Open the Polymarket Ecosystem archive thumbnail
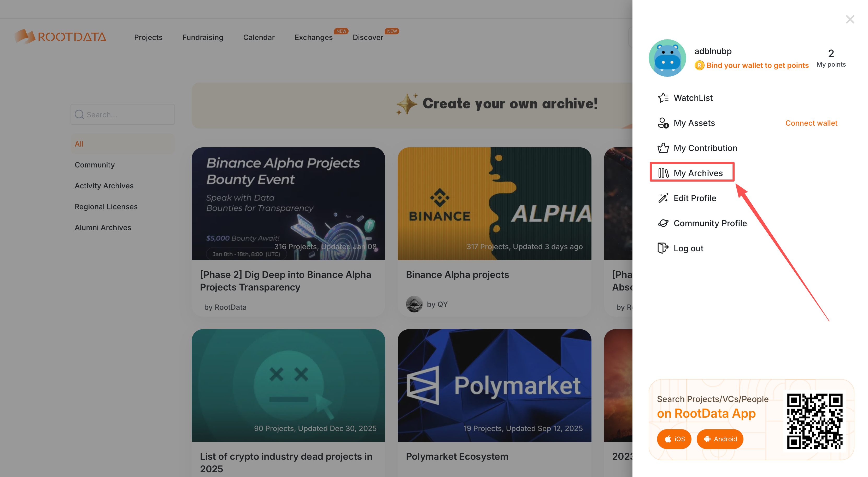 click(494, 385)
